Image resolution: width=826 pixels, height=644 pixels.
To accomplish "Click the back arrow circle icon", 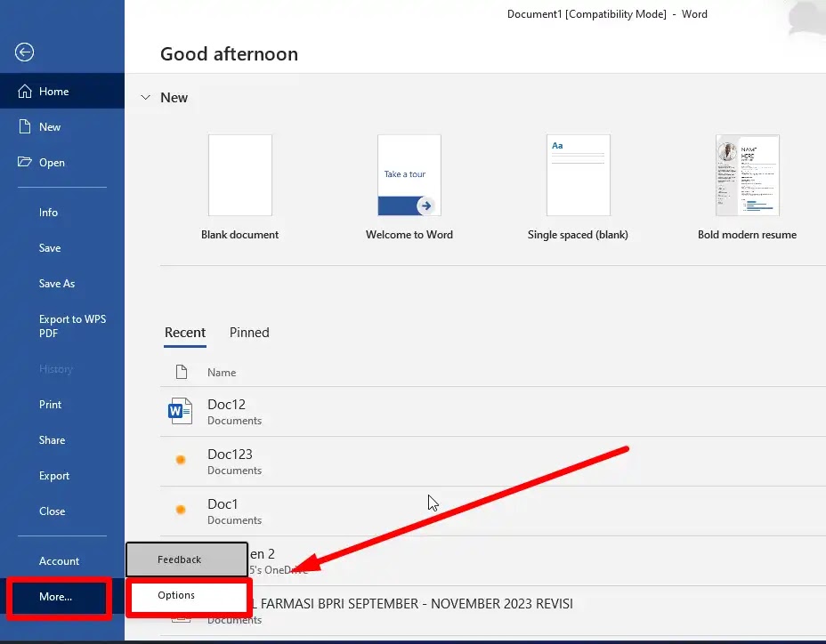I will coord(24,52).
